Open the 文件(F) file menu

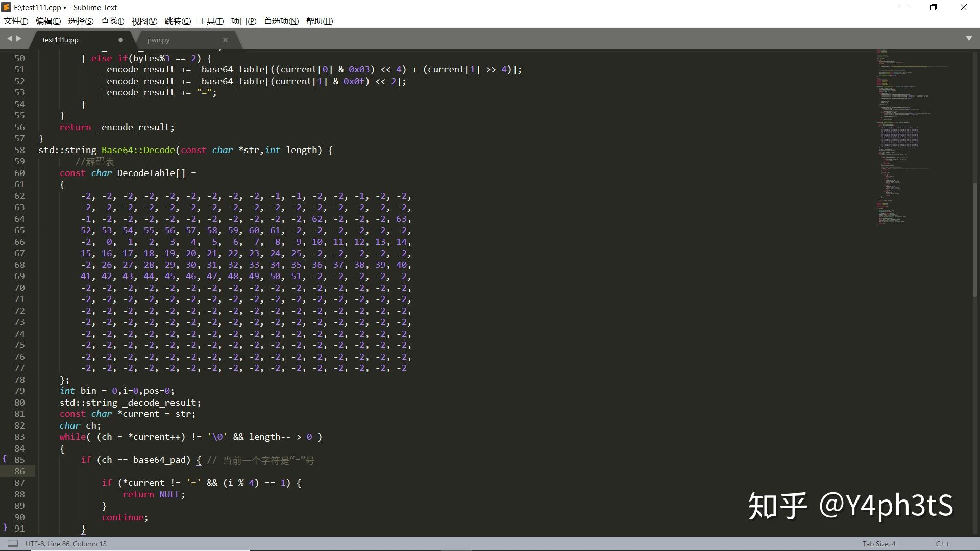[x=15, y=21]
